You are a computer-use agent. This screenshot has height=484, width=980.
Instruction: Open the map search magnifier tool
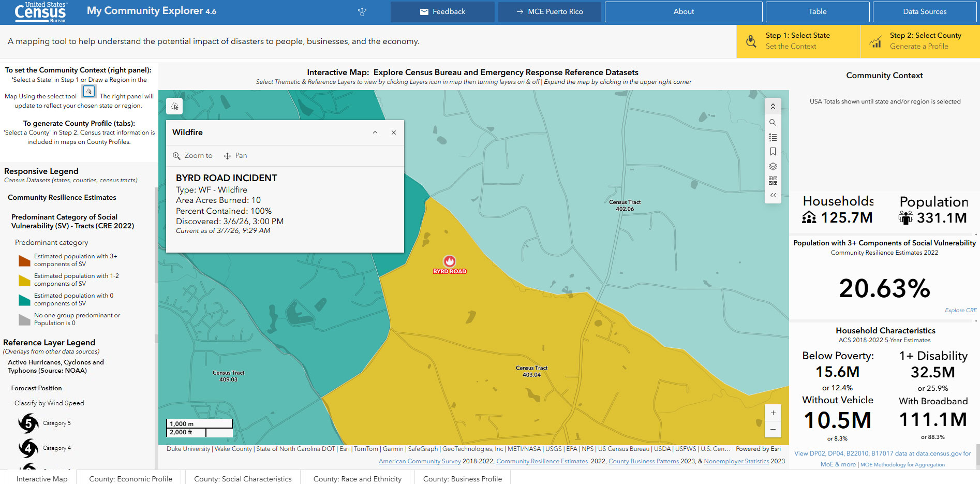pyautogui.click(x=773, y=123)
